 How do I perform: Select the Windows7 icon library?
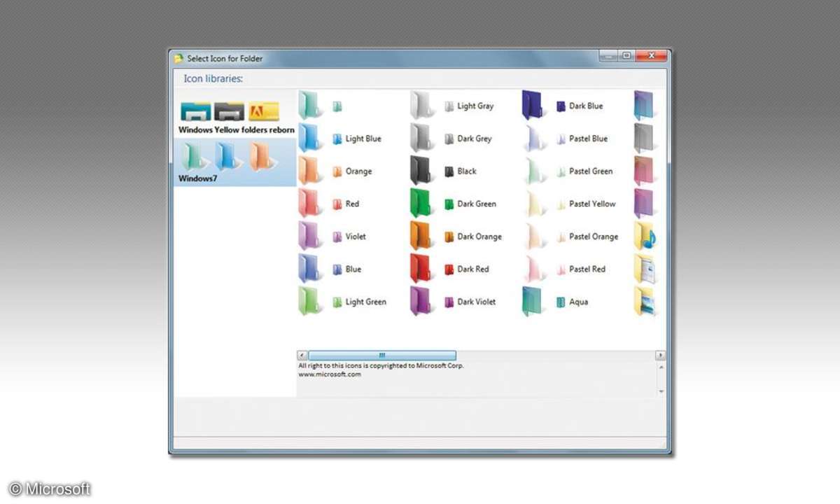(236, 162)
